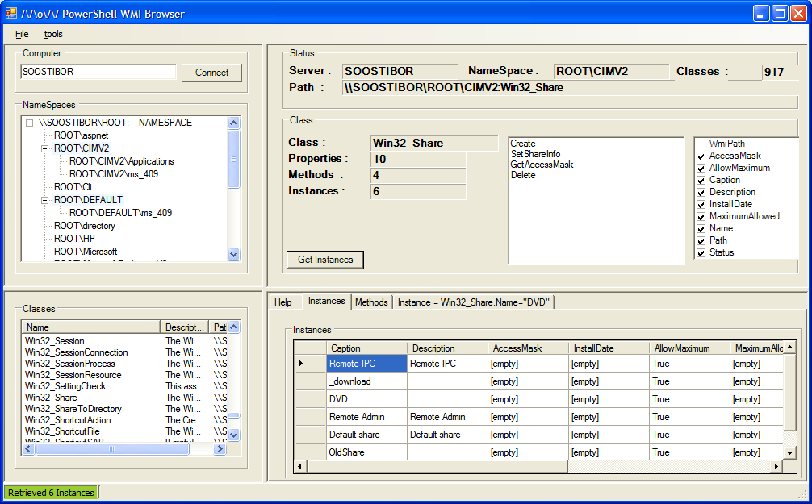Collapse the ROOT\DEFAULT namespace node
The width and height of the screenshot is (812, 504).
click(x=45, y=200)
